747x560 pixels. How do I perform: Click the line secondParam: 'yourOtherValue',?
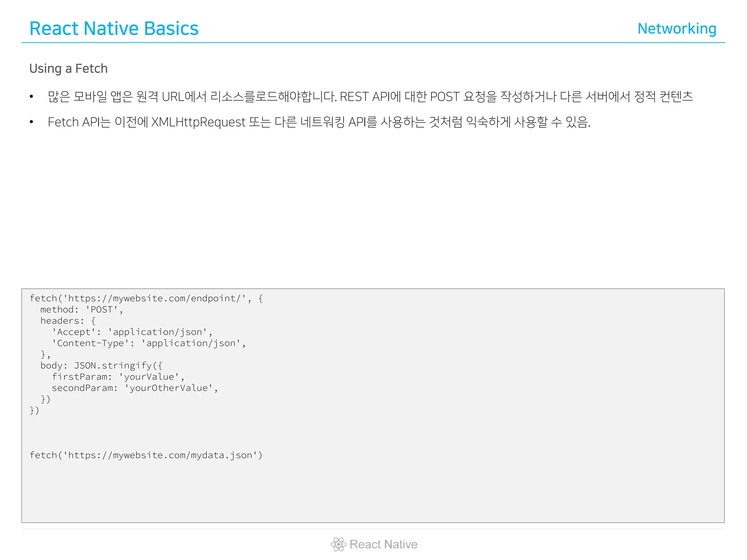click(135, 388)
